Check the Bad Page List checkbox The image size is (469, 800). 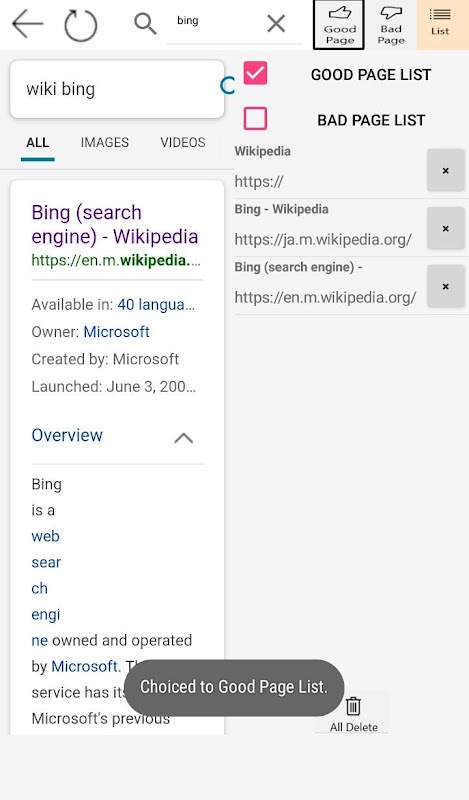tap(255, 118)
